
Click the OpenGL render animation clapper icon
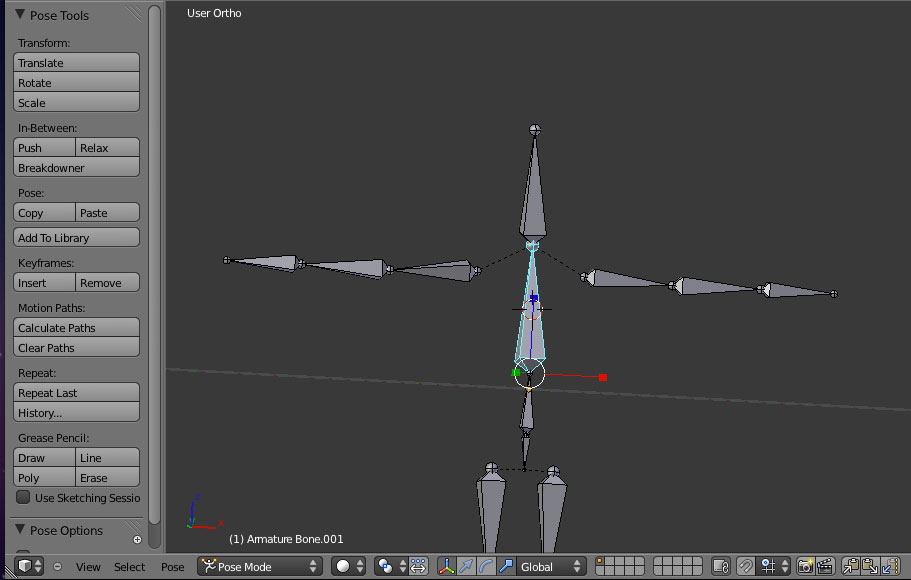click(825, 566)
